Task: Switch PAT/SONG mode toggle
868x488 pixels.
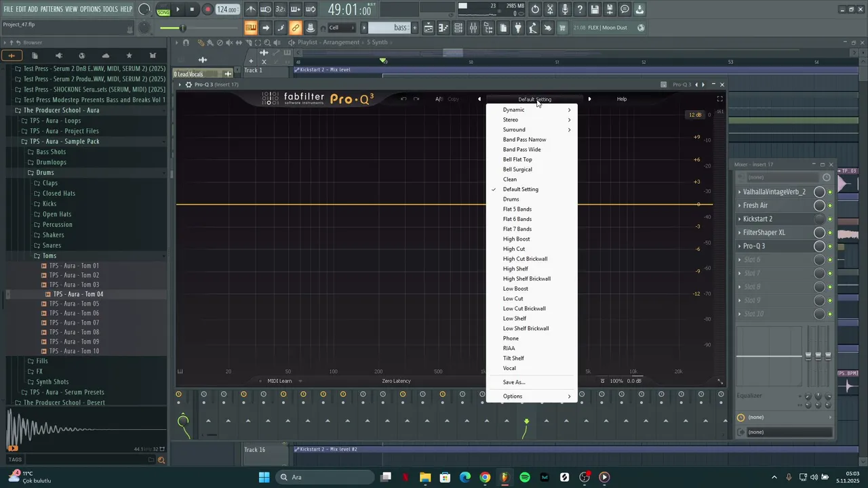Action: pyautogui.click(x=163, y=9)
